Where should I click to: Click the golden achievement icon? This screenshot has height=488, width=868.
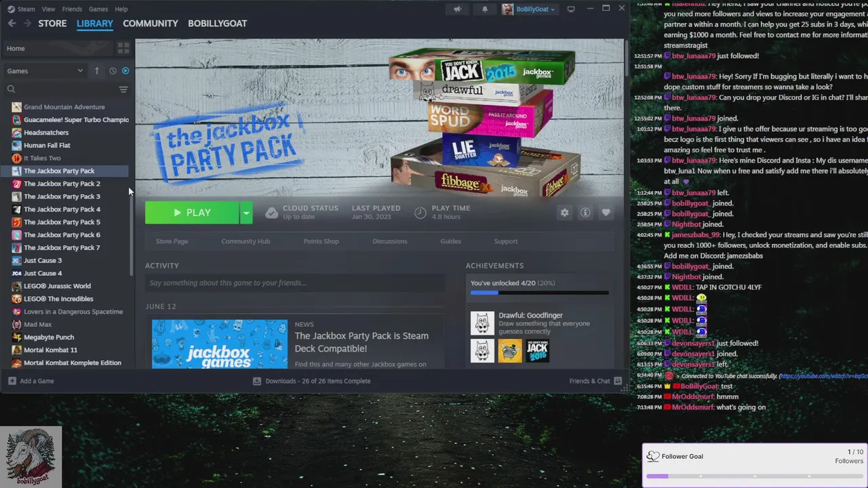click(x=510, y=350)
